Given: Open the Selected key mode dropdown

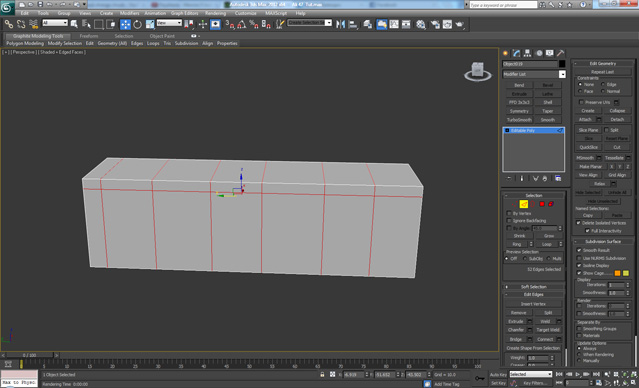Looking at the screenshot, I should pyautogui.click(x=531, y=374).
